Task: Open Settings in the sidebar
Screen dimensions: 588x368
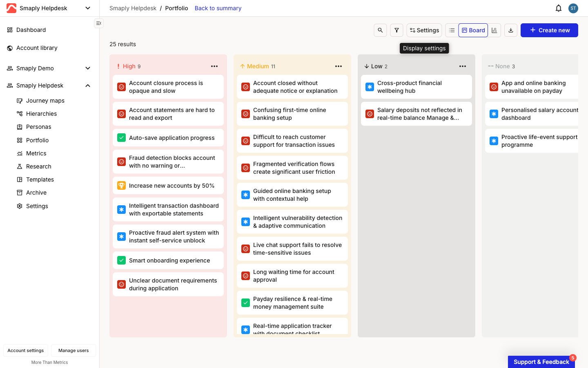Action: click(37, 206)
